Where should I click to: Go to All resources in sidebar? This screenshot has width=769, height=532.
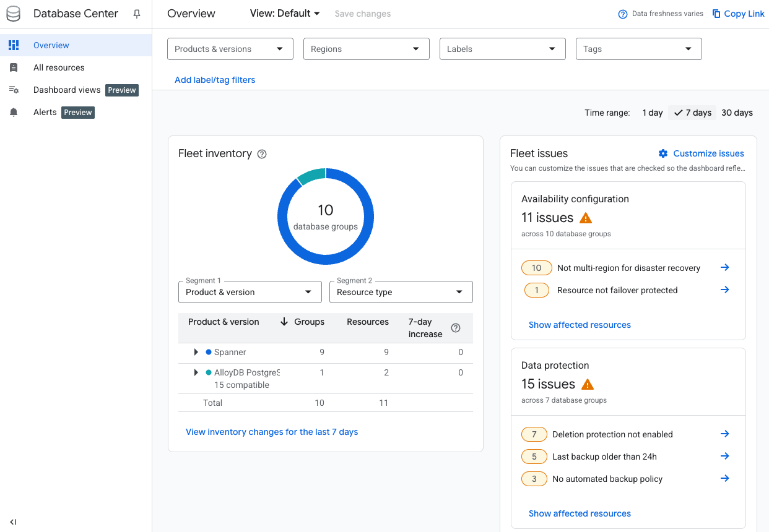coord(59,67)
